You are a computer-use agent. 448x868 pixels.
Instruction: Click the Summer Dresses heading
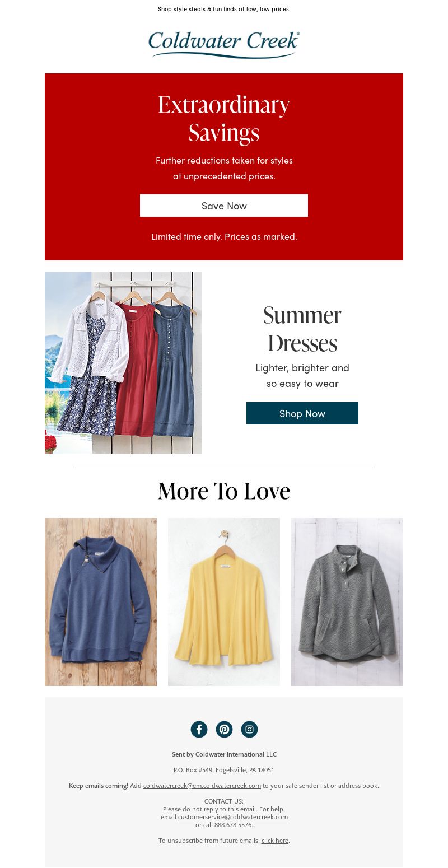click(302, 329)
